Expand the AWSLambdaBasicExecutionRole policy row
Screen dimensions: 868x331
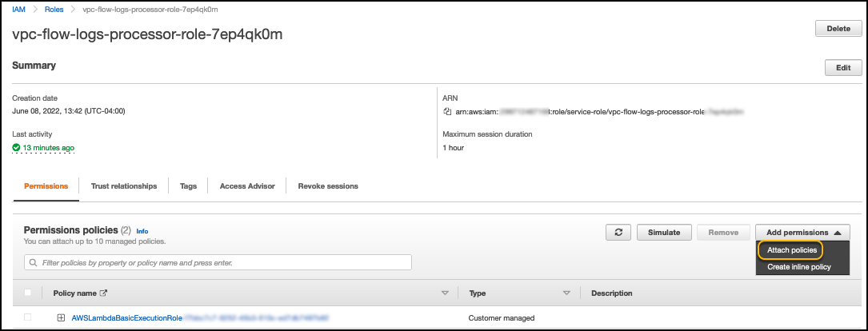coord(61,317)
